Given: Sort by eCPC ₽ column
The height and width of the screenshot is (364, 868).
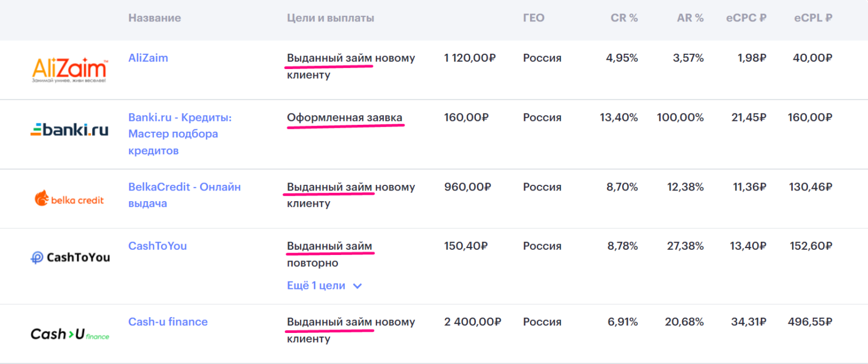Looking at the screenshot, I should coord(746,18).
